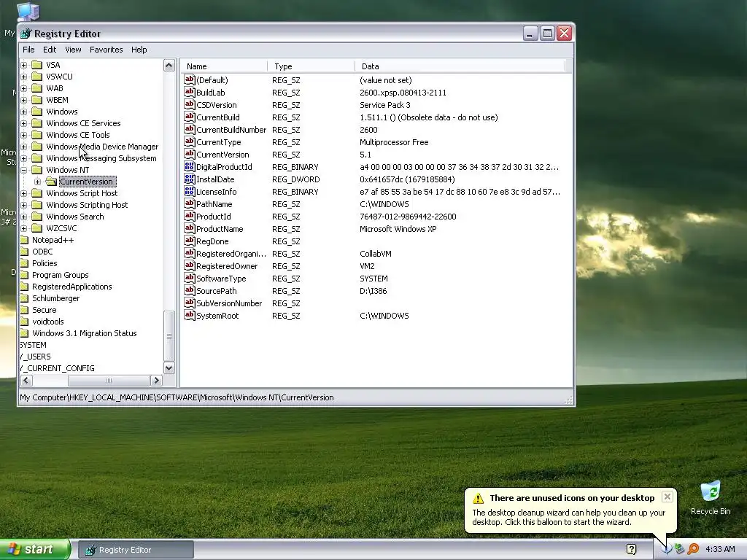Select the ProductName string value icon
The height and width of the screenshot is (560, 747).
coord(190,228)
